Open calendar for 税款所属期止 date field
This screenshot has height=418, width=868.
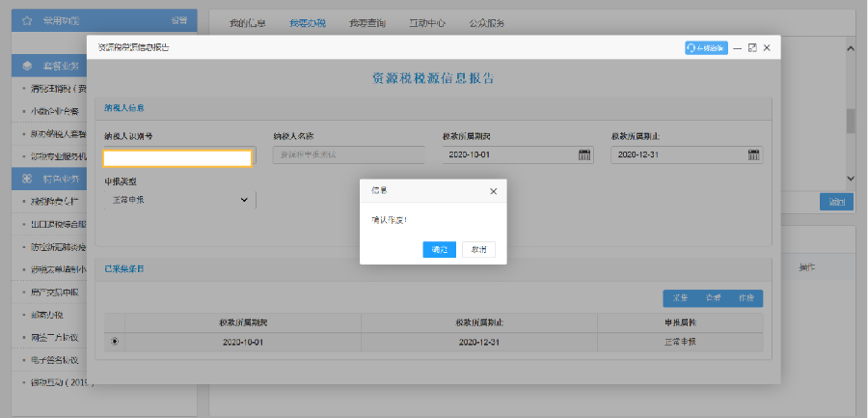pyautogui.click(x=753, y=154)
